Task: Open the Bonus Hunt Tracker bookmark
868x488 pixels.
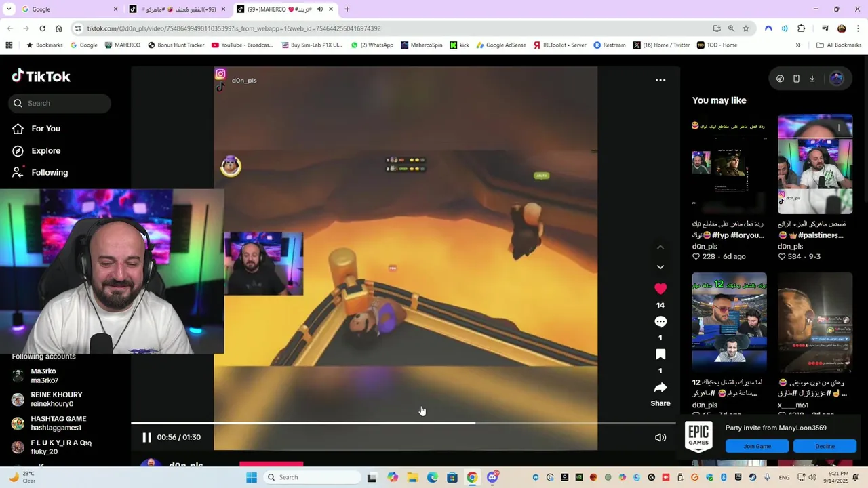Action: coord(176,45)
